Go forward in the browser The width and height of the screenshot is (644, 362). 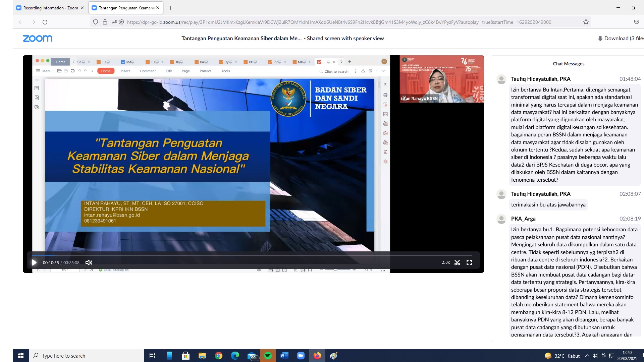click(33, 22)
